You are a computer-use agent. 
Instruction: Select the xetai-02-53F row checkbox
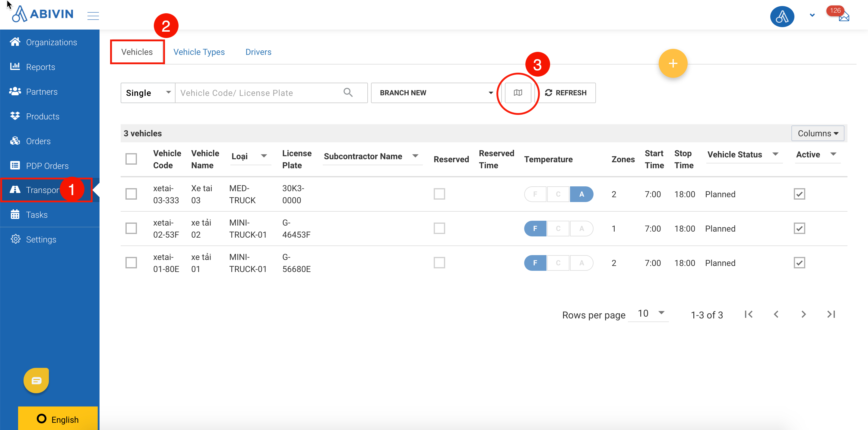coord(131,228)
